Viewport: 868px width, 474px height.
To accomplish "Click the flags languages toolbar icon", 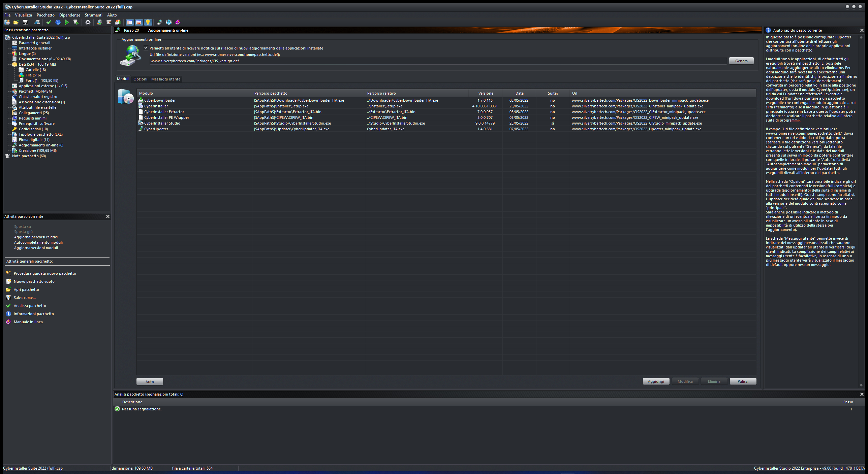I will (x=118, y=22).
